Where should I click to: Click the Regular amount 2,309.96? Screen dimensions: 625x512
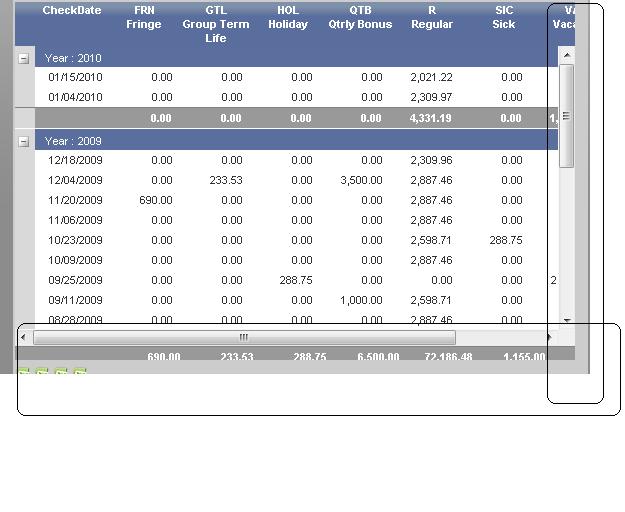(x=432, y=160)
